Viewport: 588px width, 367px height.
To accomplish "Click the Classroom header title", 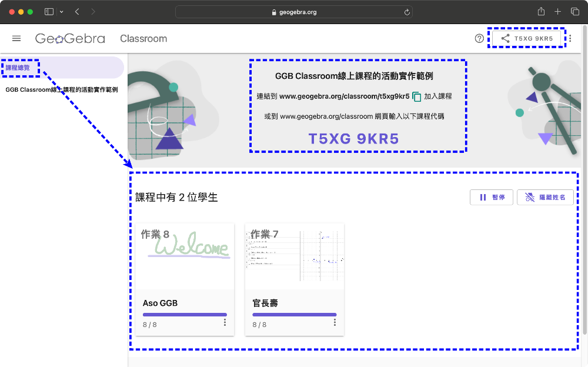I will (x=143, y=39).
